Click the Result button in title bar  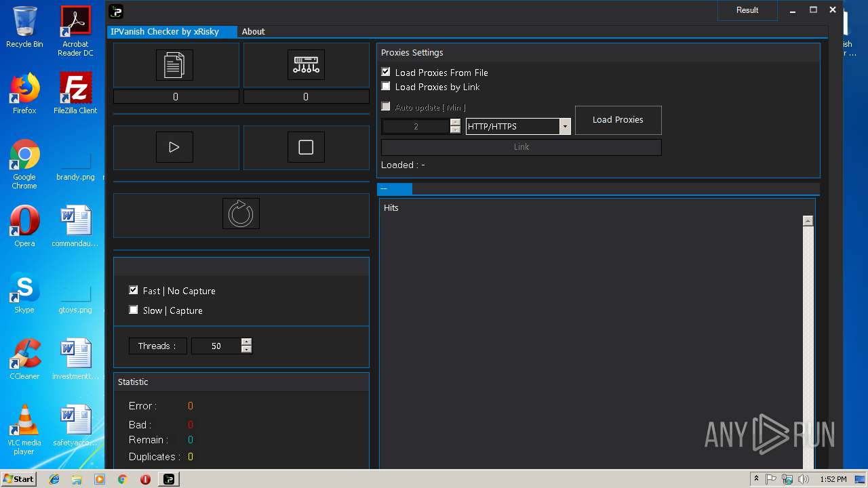tap(747, 10)
